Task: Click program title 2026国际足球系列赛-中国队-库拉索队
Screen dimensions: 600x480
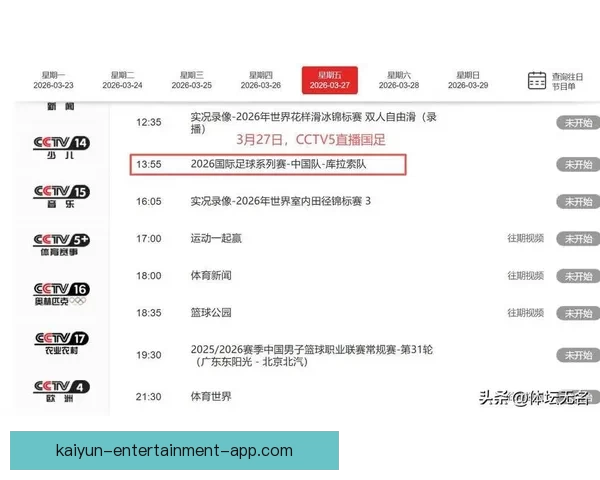Action: click(278, 164)
